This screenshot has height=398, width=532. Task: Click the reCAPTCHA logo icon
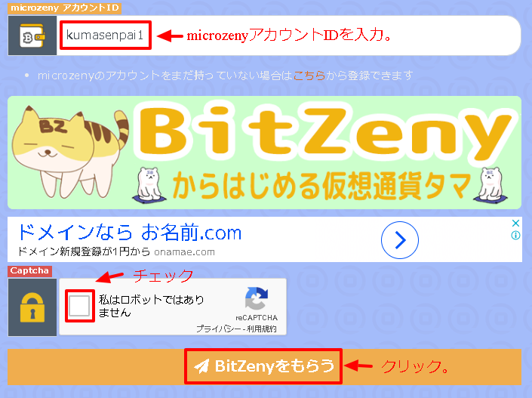click(257, 298)
